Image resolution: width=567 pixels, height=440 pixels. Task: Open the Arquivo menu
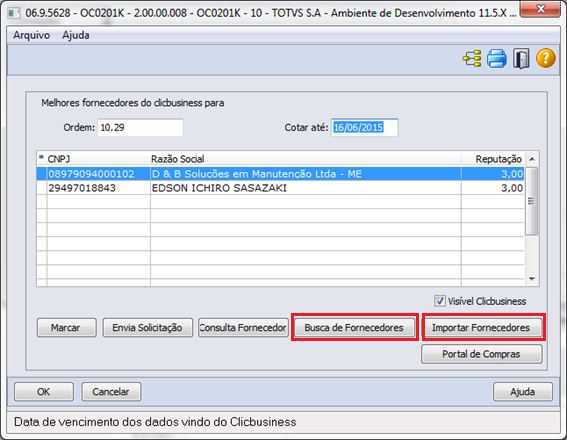[x=31, y=35]
